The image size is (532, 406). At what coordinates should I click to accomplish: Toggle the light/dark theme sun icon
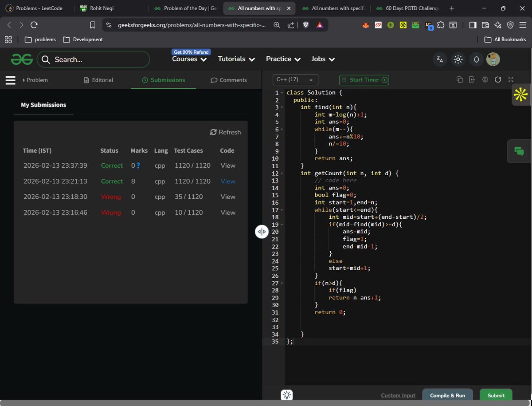point(458,59)
